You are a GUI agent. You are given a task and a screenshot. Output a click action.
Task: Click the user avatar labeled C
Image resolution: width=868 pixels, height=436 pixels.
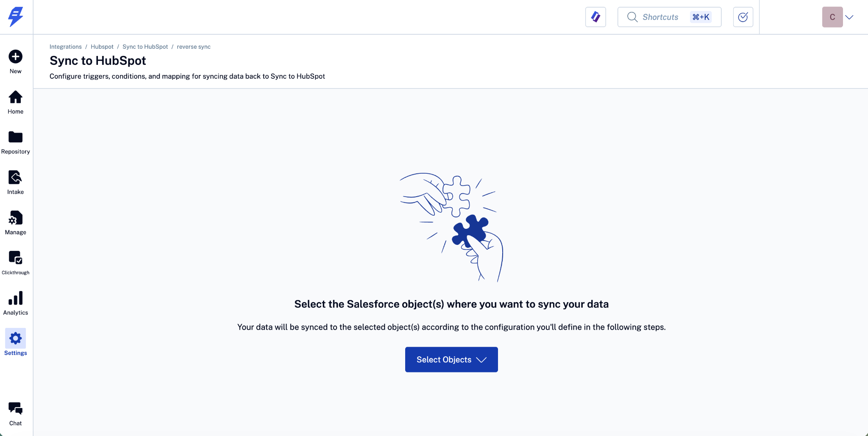point(832,17)
